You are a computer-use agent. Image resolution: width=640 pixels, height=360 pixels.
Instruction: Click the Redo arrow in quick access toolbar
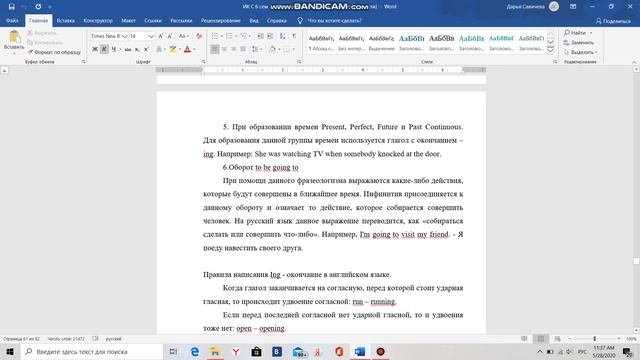tap(38, 7)
